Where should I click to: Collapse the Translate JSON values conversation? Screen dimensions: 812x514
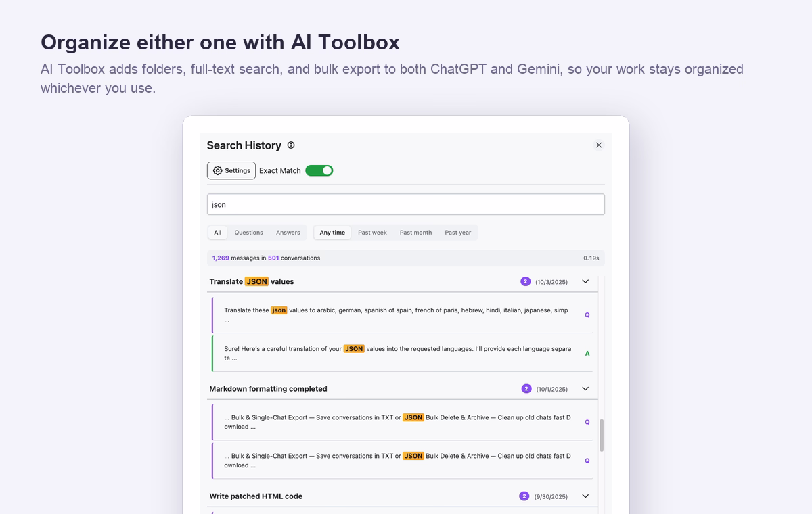585,282
